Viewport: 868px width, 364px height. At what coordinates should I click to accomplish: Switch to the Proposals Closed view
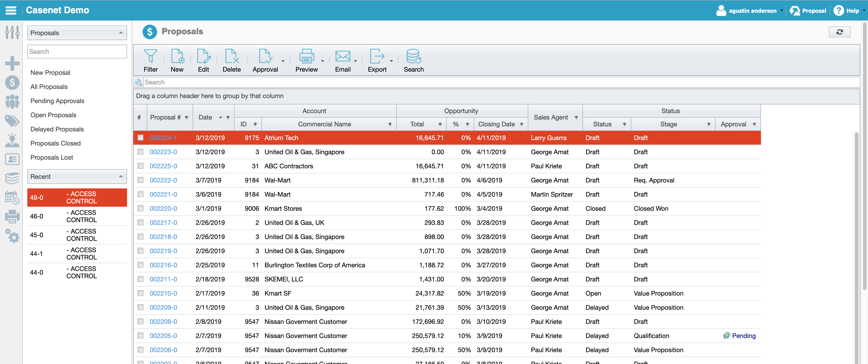coord(56,143)
